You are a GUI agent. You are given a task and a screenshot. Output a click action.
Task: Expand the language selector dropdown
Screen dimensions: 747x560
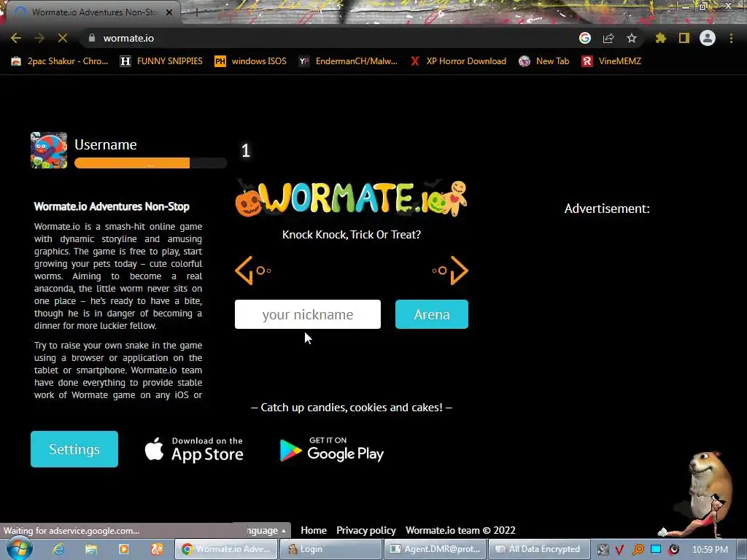(265, 531)
